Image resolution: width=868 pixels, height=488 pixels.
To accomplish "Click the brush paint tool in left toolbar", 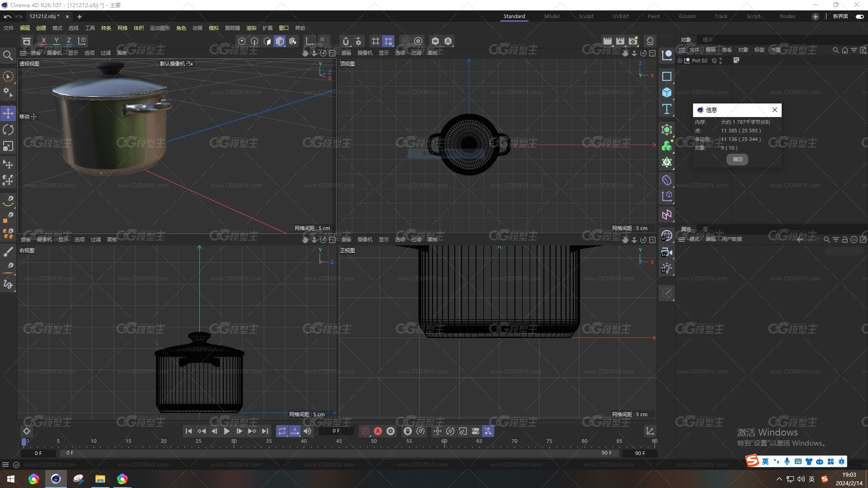I will tap(8, 252).
